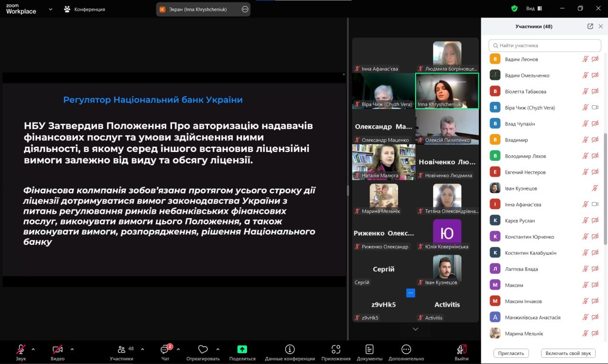Expand audio options arrow next to Звук
Viewport: 608px width, 364px height.
click(x=33, y=349)
